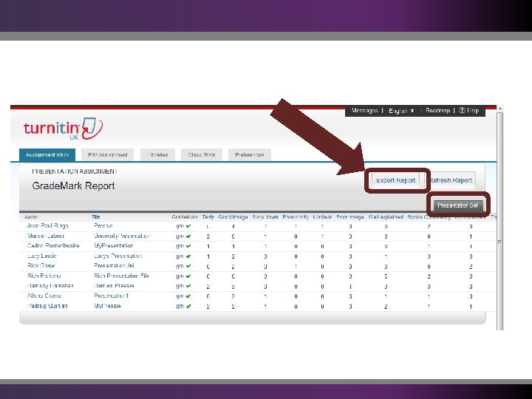
Task: Sort by Title column header
Action: [95, 216]
